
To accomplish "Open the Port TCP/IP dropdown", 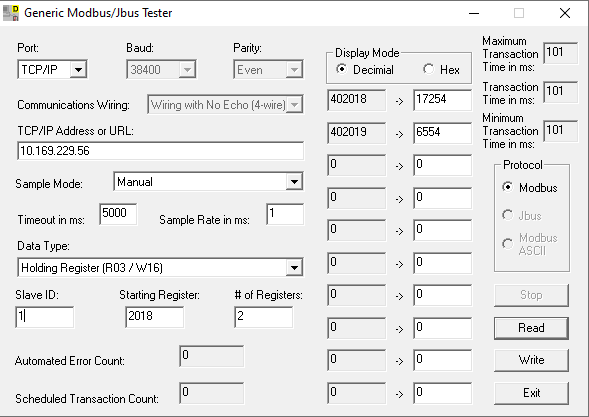I will [53, 70].
